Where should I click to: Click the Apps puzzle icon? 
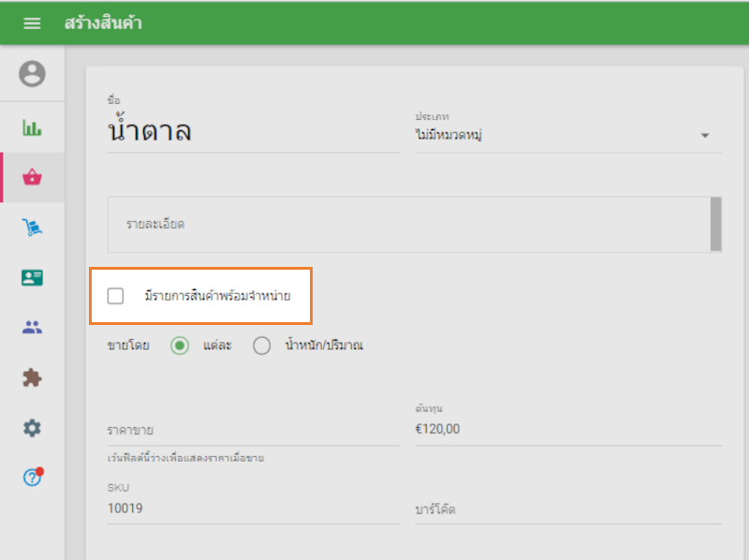31,376
